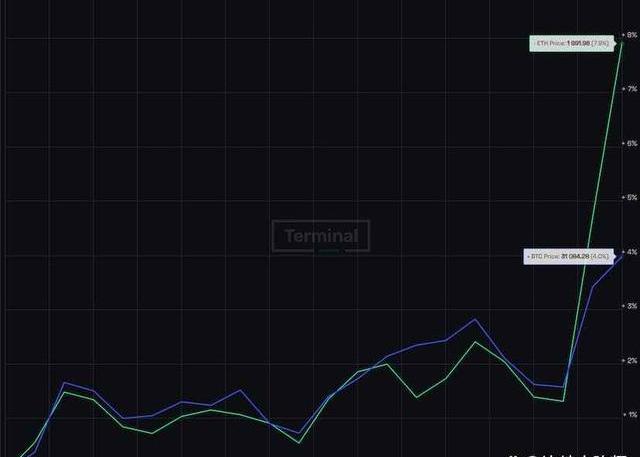
Task: Select the 5% y-axis tick label
Action: (631, 198)
